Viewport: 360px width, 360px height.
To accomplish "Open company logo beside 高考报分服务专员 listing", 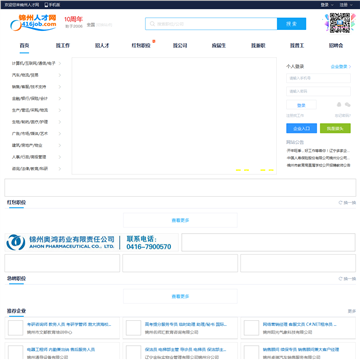I will point(133,328).
